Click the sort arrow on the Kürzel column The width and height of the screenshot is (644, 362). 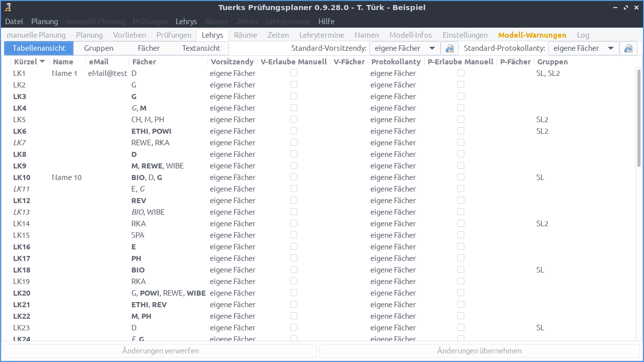coord(42,61)
